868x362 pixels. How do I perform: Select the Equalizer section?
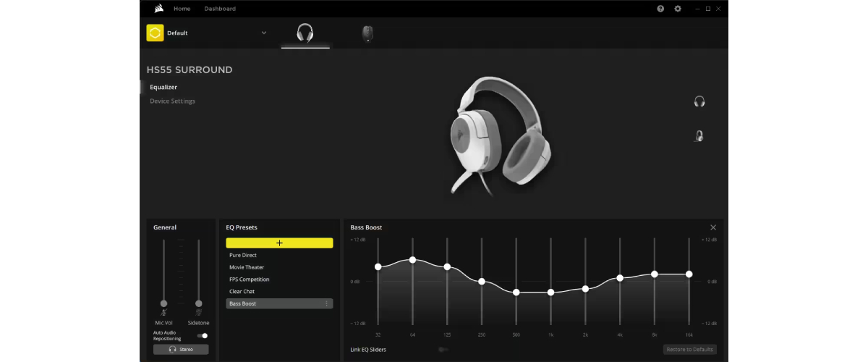point(163,87)
